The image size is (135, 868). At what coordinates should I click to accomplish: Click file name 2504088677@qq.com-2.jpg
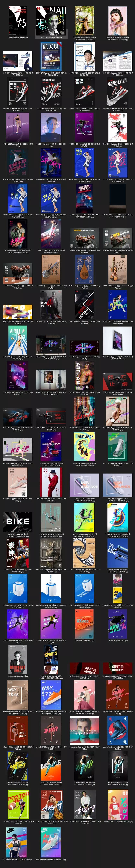[x=117, y=641]
